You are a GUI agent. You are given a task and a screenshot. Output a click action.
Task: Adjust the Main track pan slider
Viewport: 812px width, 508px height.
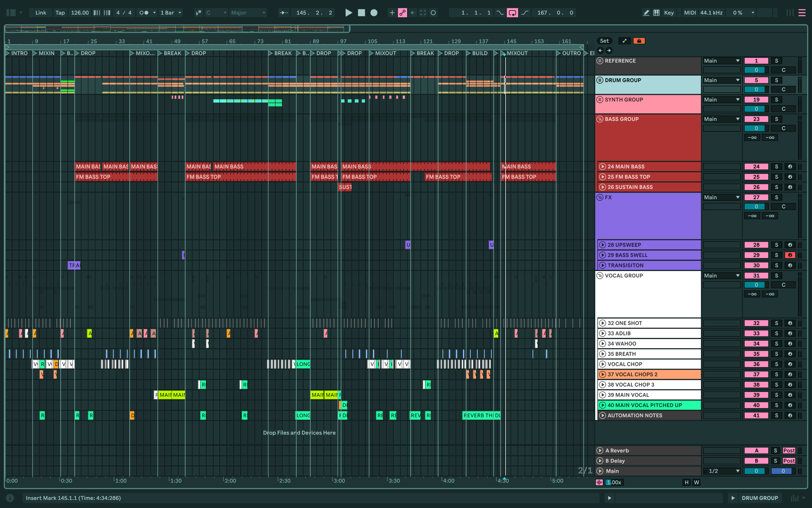(x=783, y=471)
